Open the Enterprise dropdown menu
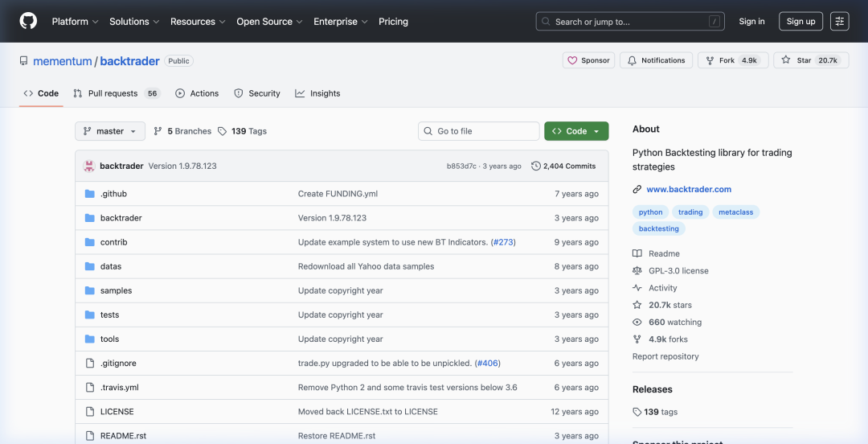868x444 pixels. point(341,22)
